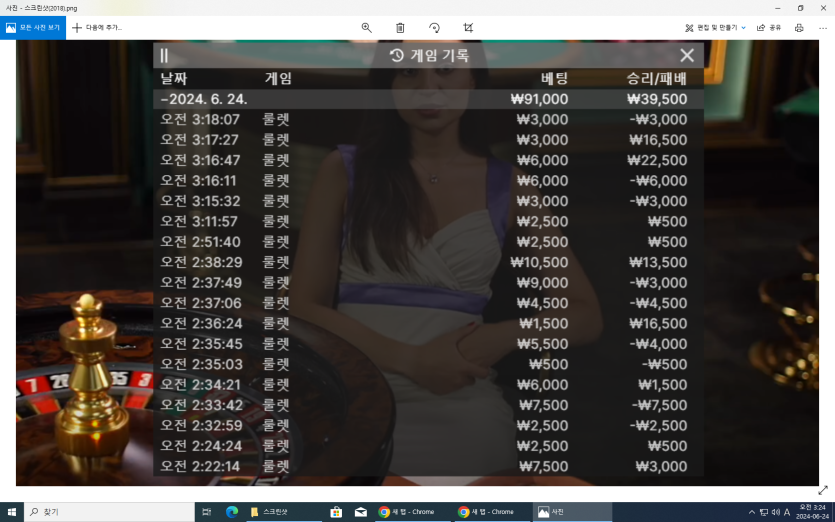Open the 편집 및 만들기 dropdown

(715, 28)
